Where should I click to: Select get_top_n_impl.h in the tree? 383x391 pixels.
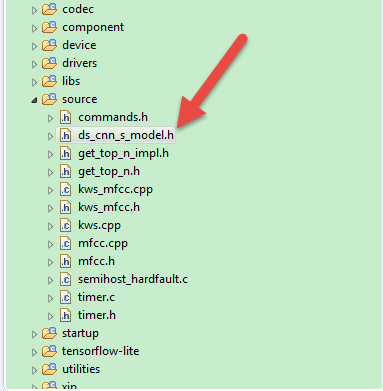[x=123, y=154]
